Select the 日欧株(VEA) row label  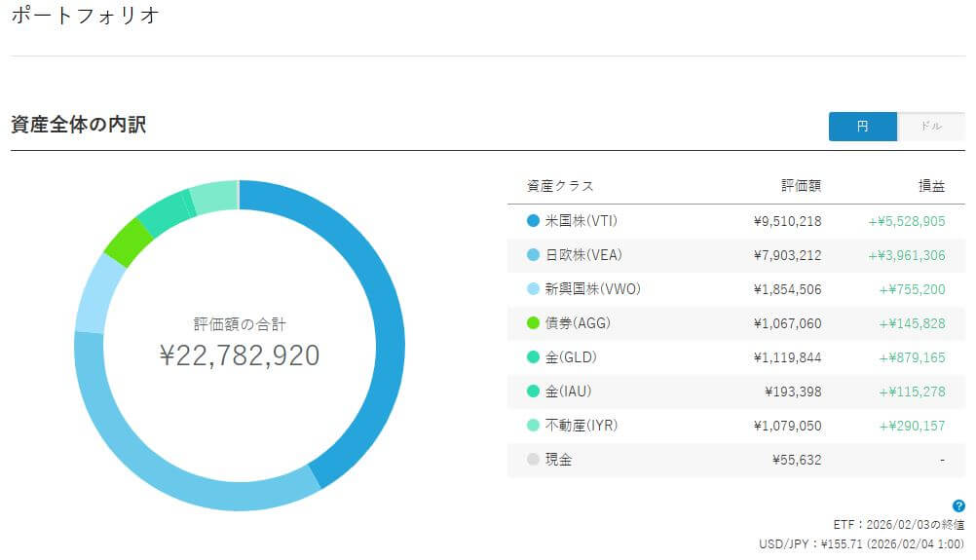coord(582,255)
